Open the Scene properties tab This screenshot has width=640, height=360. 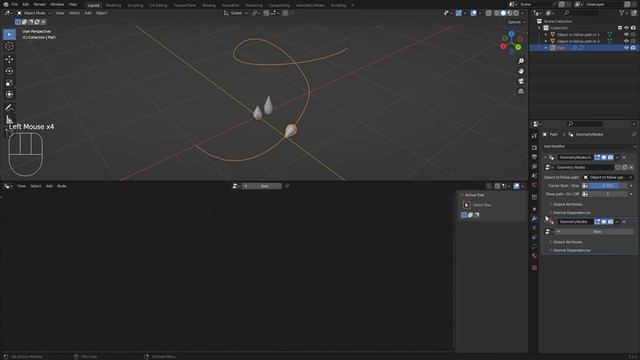click(534, 176)
